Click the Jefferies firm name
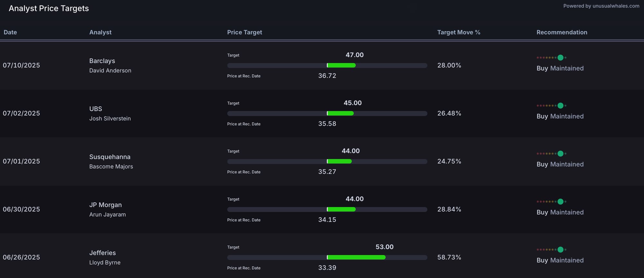The height and width of the screenshot is (278, 644). coord(102,253)
